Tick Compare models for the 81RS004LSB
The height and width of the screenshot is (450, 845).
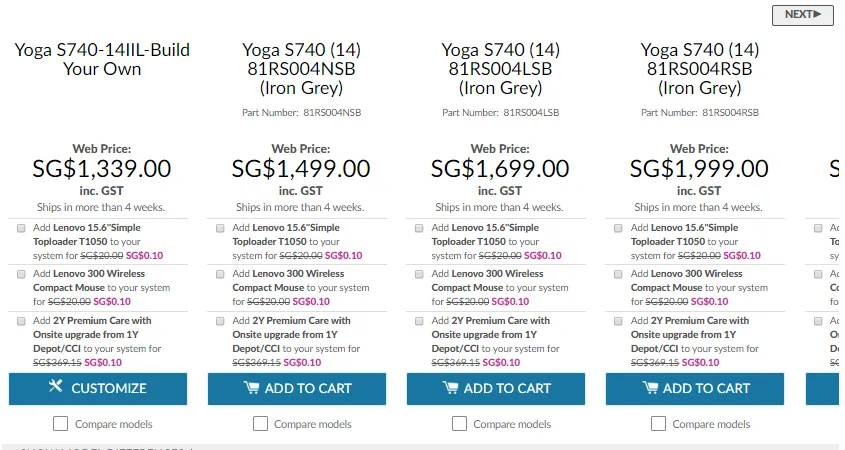tap(460, 424)
